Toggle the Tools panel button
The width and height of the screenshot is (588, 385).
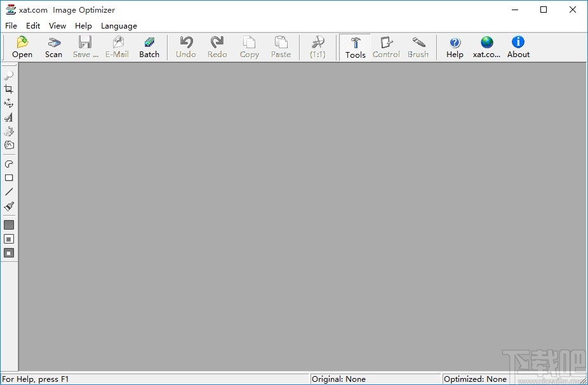point(355,48)
